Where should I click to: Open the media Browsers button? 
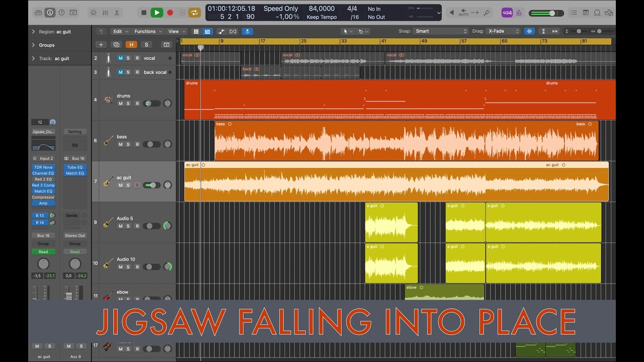tap(609, 13)
